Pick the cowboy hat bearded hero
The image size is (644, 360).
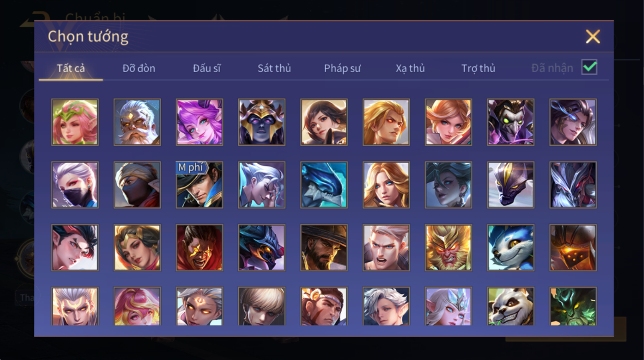click(324, 248)
